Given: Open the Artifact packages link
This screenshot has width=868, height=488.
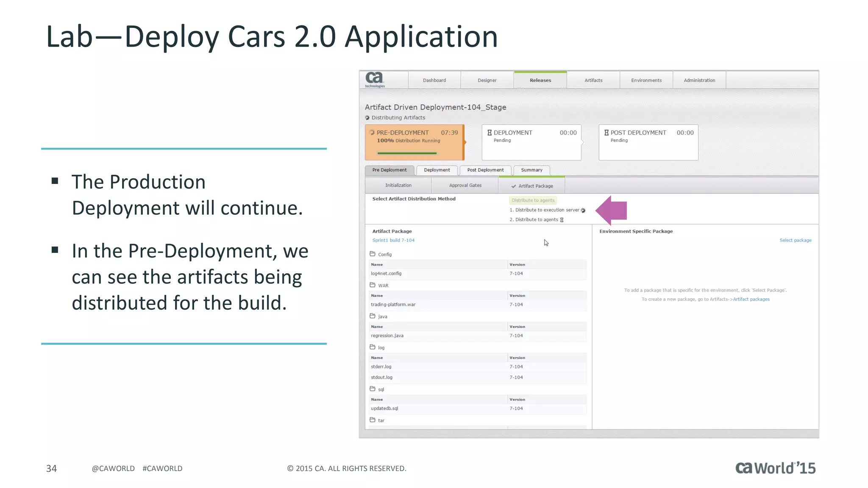Looking at the screenshot, I should [751, 299].
